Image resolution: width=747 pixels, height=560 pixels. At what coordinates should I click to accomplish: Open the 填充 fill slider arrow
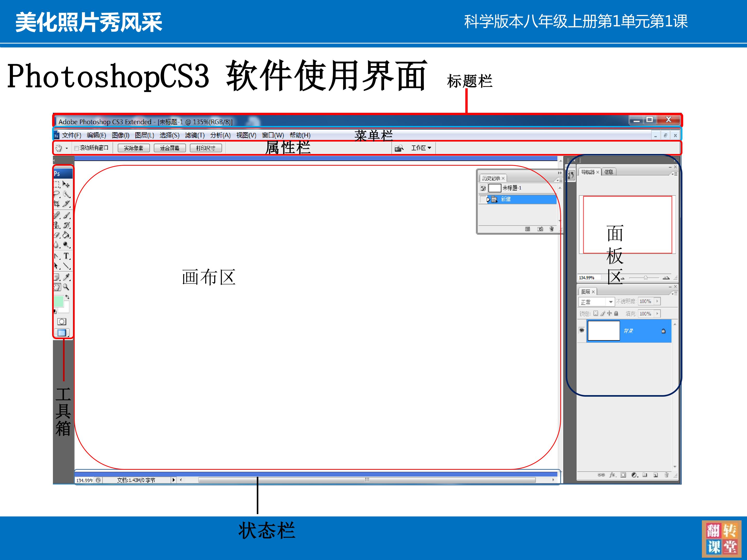click(x=657, y=314)
